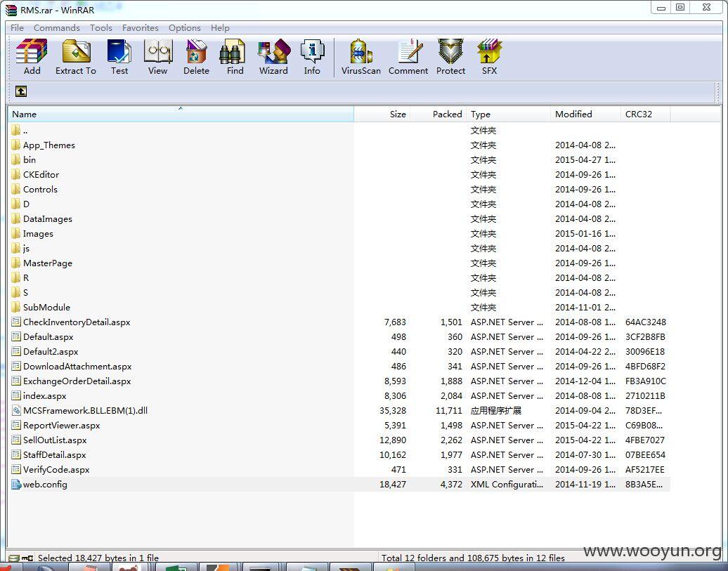The height and width of the screenshot is (571, 728).
Task: Click the Delete files toolbar icon
Action: (196, 57)
